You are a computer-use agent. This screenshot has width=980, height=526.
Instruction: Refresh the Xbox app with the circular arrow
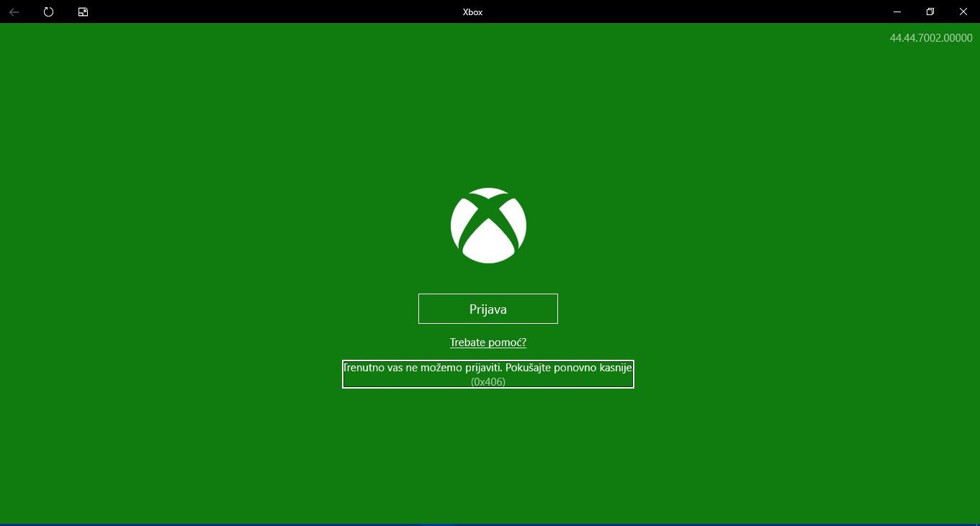[x=48, y=12]
